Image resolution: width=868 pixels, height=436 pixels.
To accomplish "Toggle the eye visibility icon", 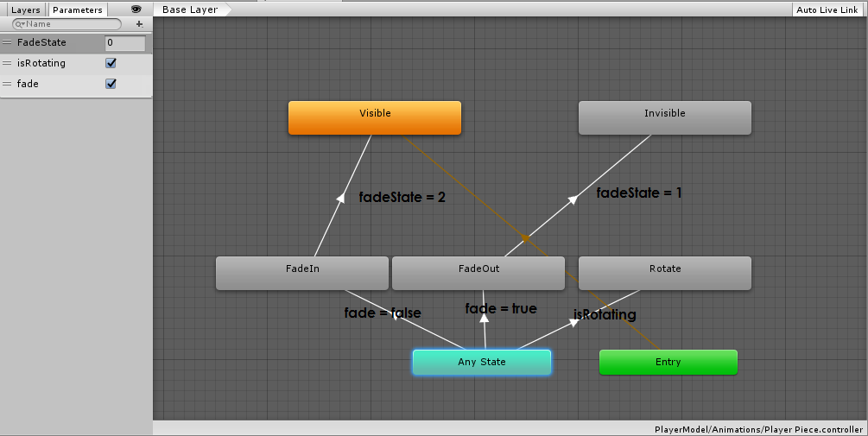I will point(136,9).
